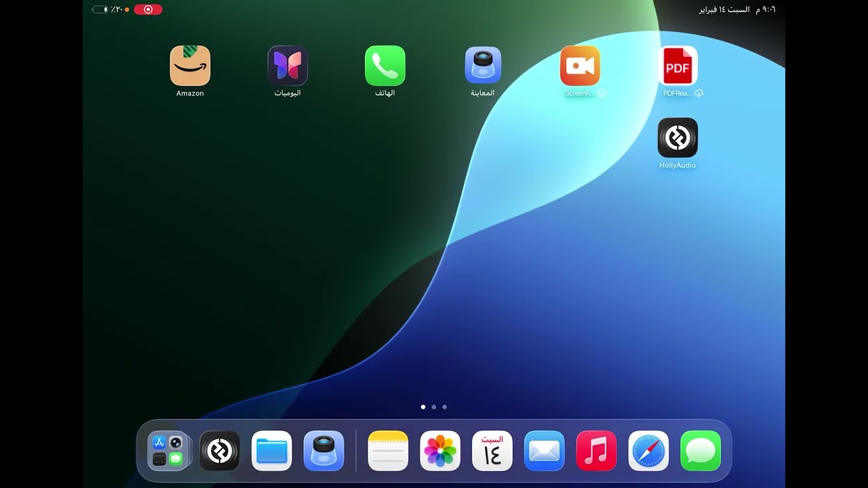Select the middle home screen page dot
The width and height of the screenshot is (868, 488).
click(434, 407)
